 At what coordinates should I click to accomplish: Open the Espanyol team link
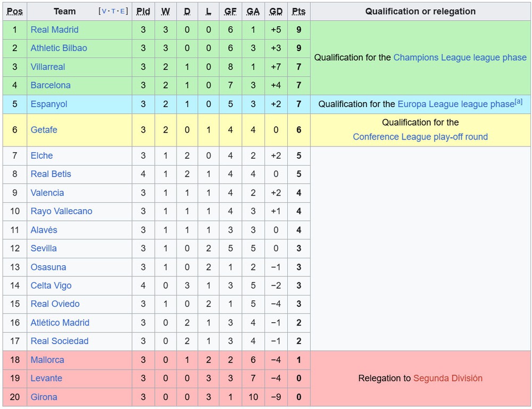[49, 104]
